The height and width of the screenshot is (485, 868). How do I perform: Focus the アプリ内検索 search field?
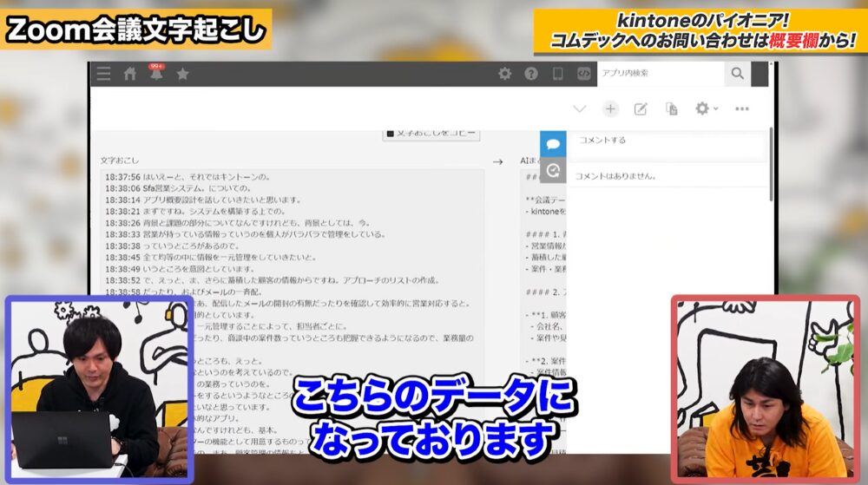coord(661,73)
